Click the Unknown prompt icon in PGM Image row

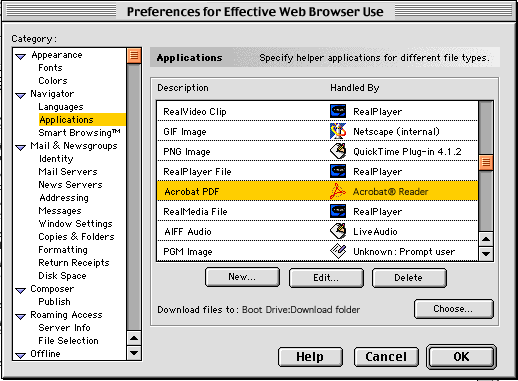[338, 251]
